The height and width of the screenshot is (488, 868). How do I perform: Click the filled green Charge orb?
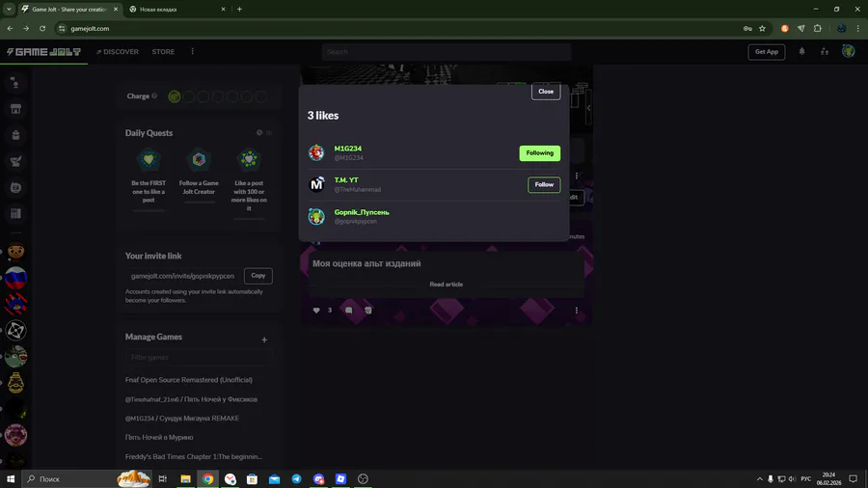tap(175, 96)
